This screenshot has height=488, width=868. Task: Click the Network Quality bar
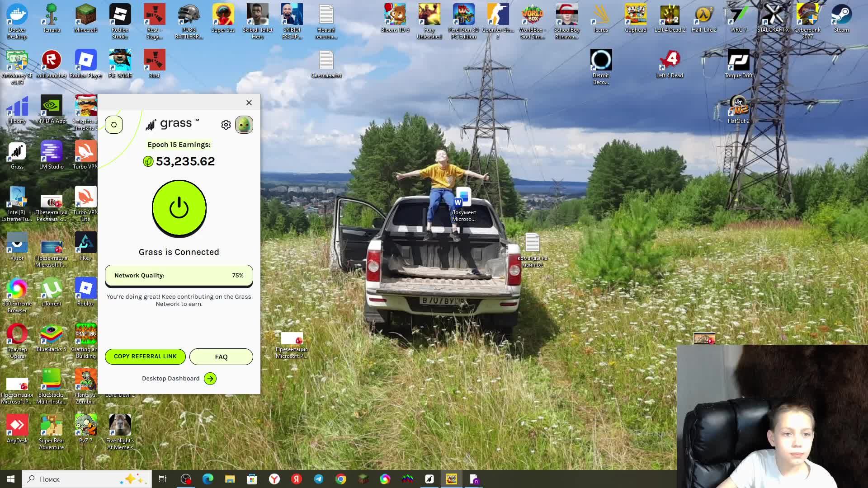pyautogui.click(x=179, y=276)
